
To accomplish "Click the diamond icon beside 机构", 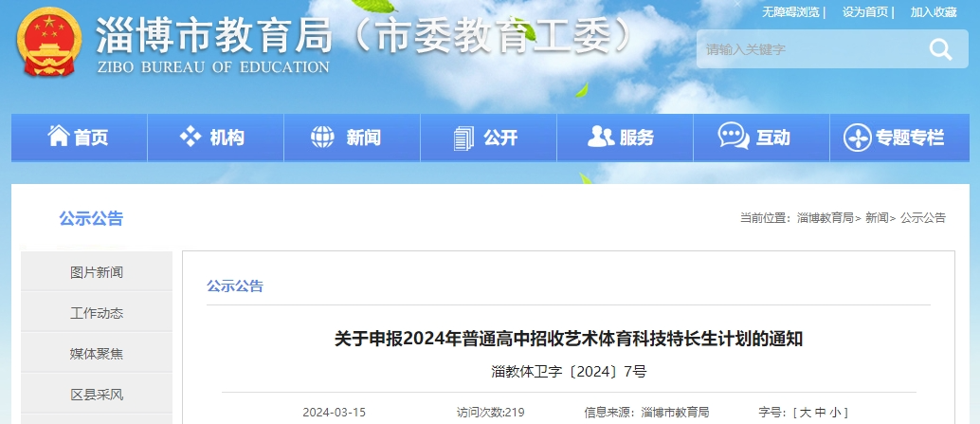I will 191,137.
